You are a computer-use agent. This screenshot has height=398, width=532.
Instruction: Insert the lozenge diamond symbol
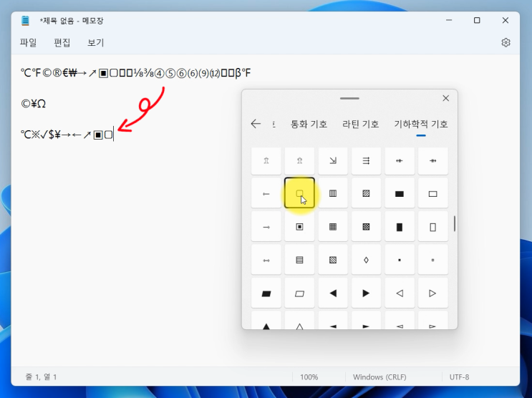click(366, 260)
